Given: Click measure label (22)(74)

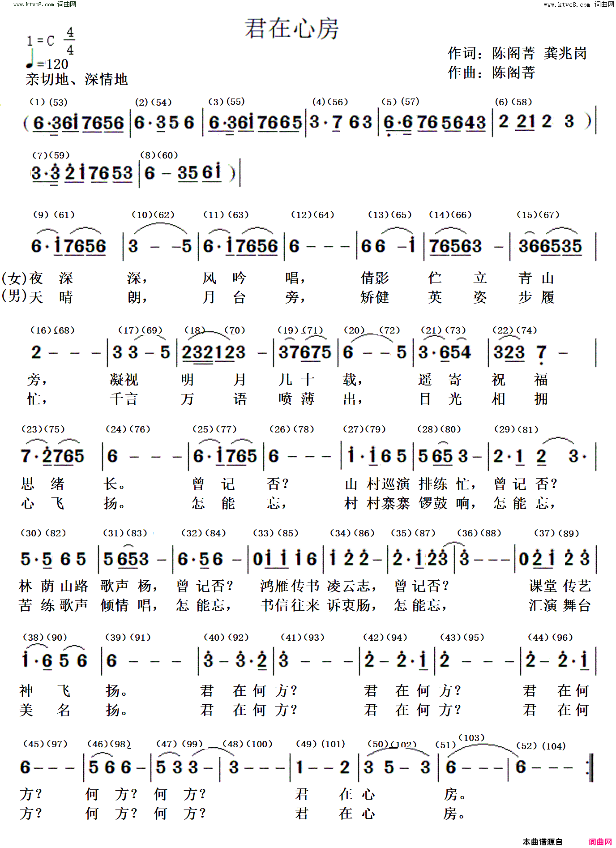Looking at the screenshot, I should (515, 330).
